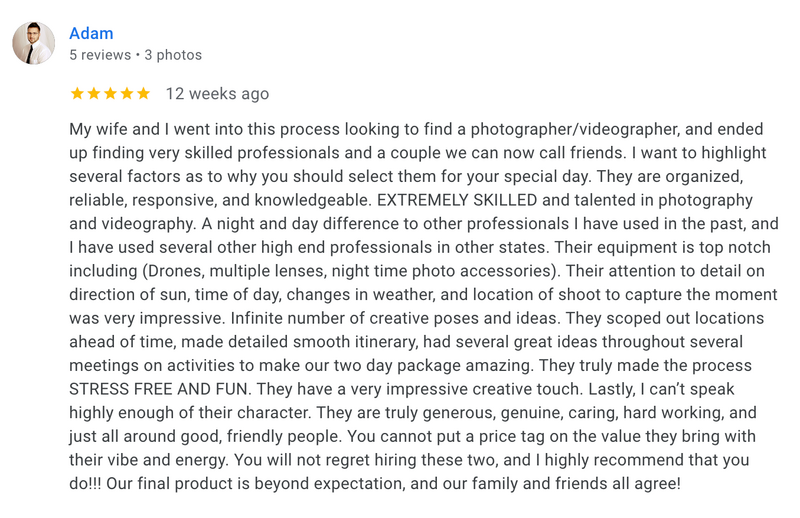Click the "3 photos" text under Adam
The width and height of the screenshot is (800, 518).
point(172,55)
